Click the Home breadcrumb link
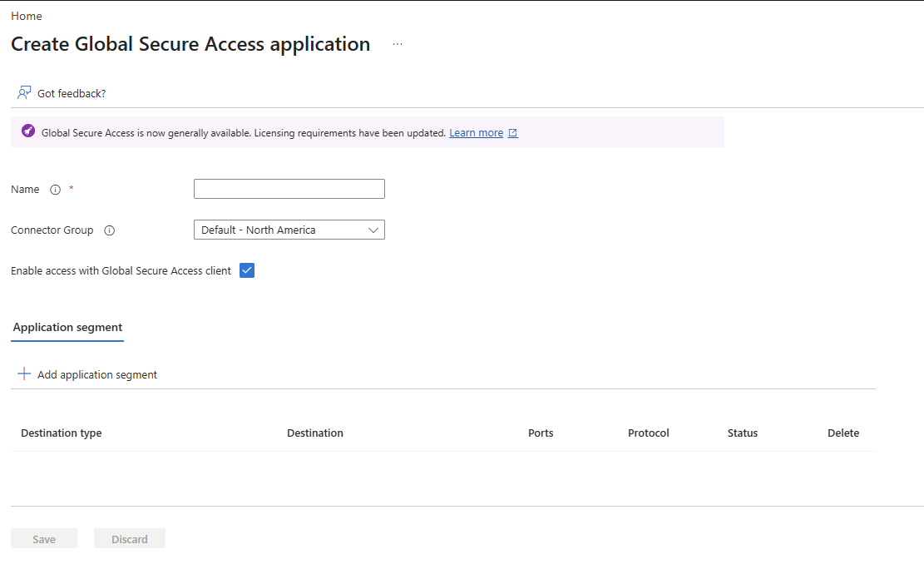 27,16
